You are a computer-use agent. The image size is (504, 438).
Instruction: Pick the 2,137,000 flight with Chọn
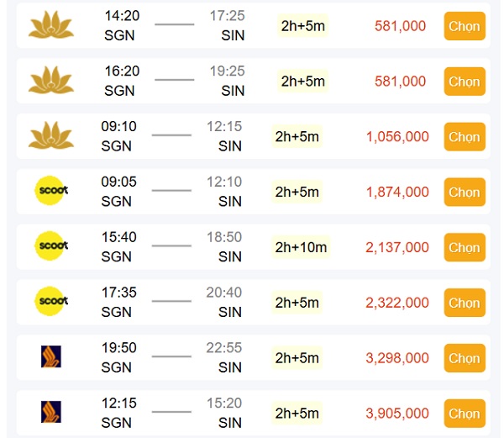pos(464,247)
